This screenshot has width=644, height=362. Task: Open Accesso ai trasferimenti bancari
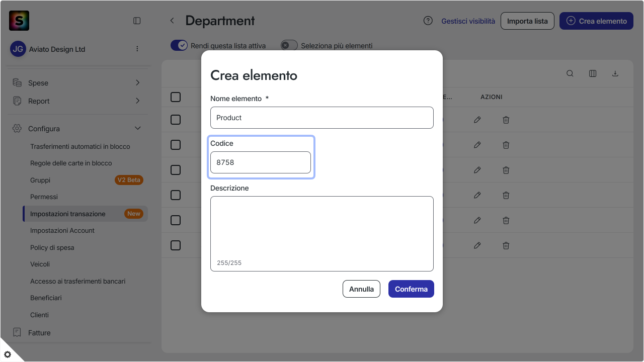78,281
